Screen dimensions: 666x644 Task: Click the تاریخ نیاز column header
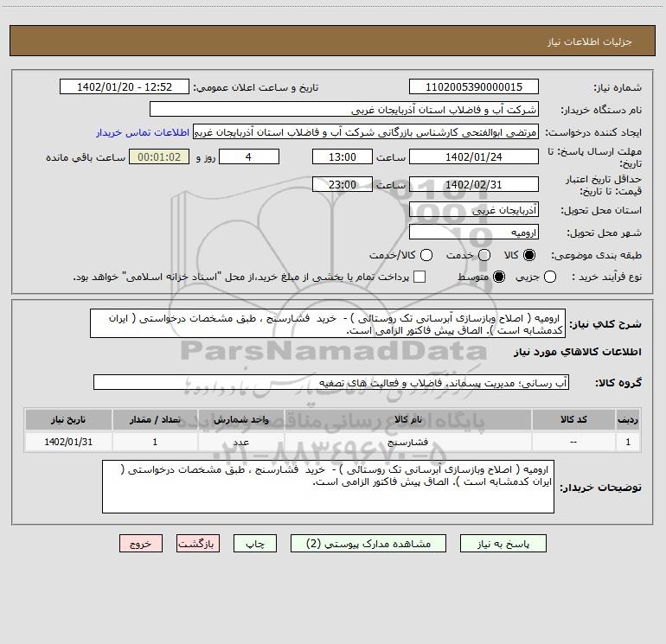click(68, 420)
